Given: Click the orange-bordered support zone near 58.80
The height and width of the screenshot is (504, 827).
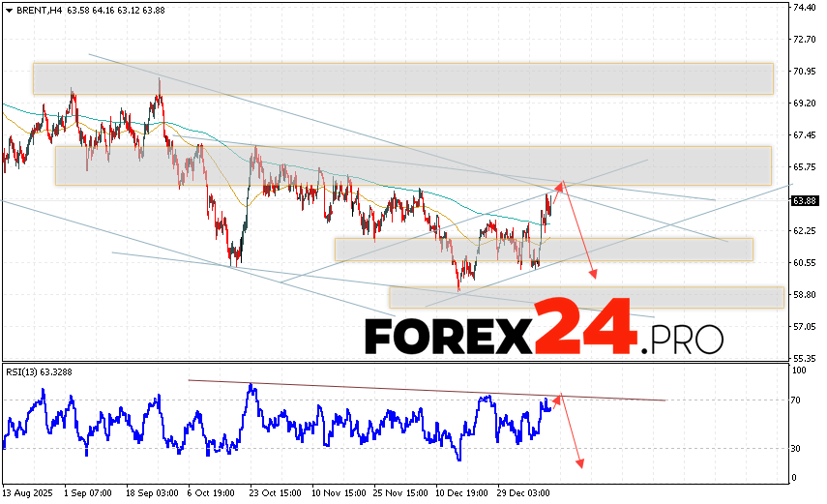Looking at the screenshot, I should (585, 297).
